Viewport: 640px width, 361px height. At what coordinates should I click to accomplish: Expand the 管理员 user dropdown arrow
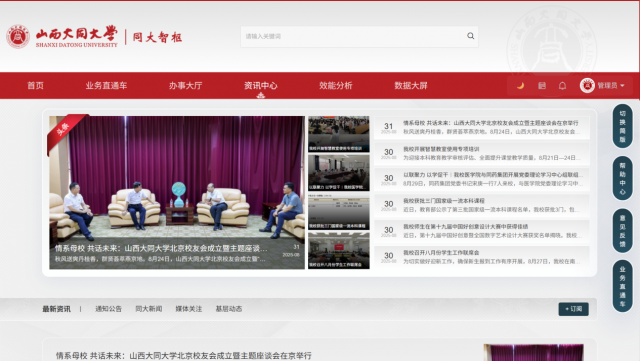pyautogui.click(x=622, y=86)
